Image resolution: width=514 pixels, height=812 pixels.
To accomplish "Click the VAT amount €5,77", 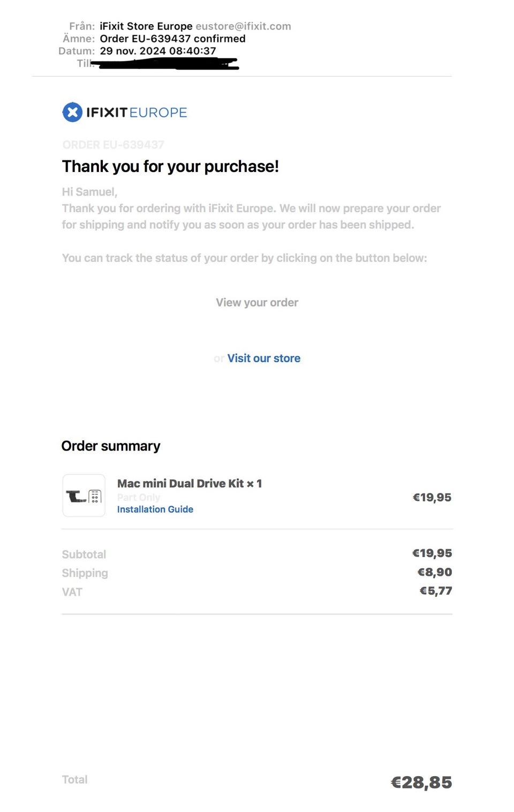I will [x=435, y=591].
